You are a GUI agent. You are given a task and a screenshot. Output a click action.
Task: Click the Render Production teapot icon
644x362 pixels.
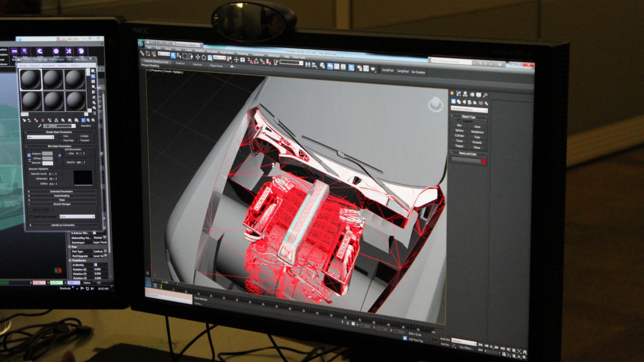pyautogui.click(x=372, y=68)
